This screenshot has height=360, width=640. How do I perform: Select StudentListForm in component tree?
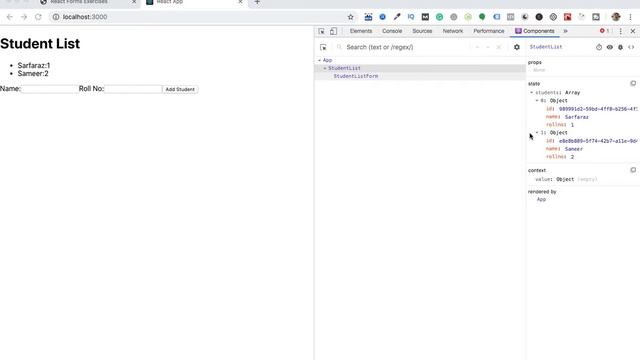(356, 76)
